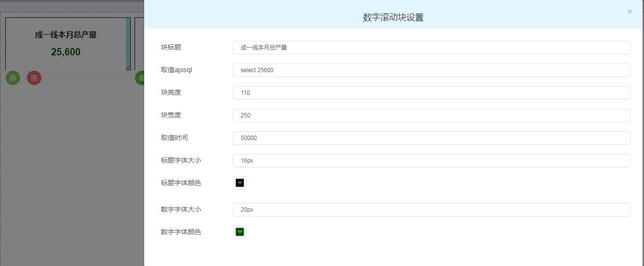
Task: Open settings gear of the first block
Action: coord(13,77)
